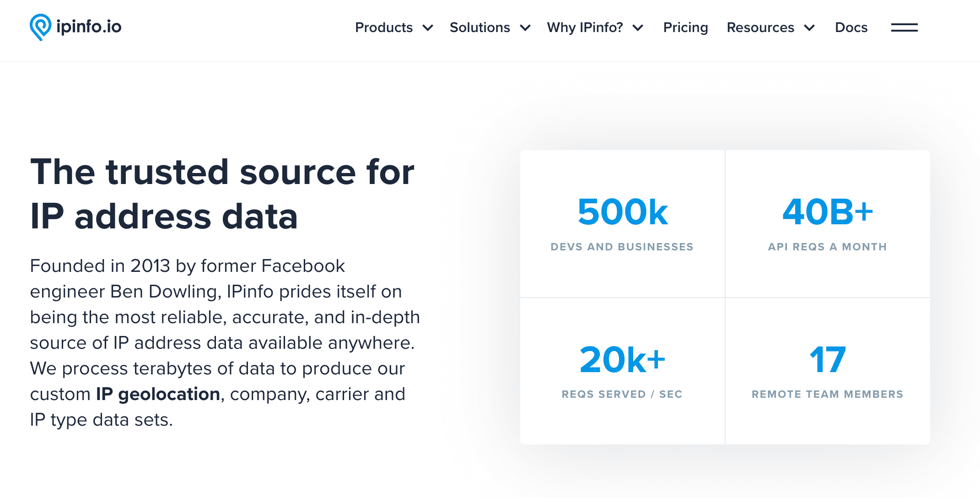This screenshot has width=980, height=498.
Task: Select the 20k+ reqs served figure
Action: (622, 360)
